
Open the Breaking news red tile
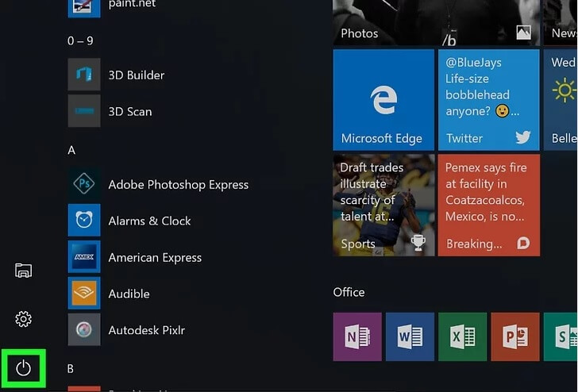489,205
